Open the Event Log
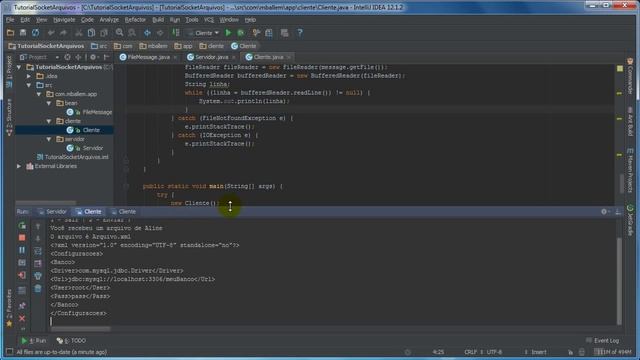 (602, 340)
